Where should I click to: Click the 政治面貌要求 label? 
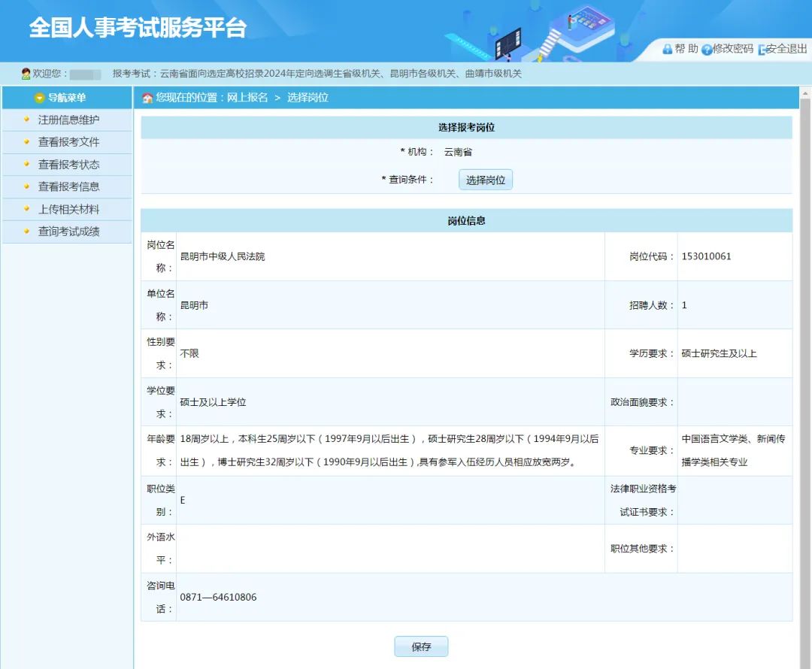point(642,402)
